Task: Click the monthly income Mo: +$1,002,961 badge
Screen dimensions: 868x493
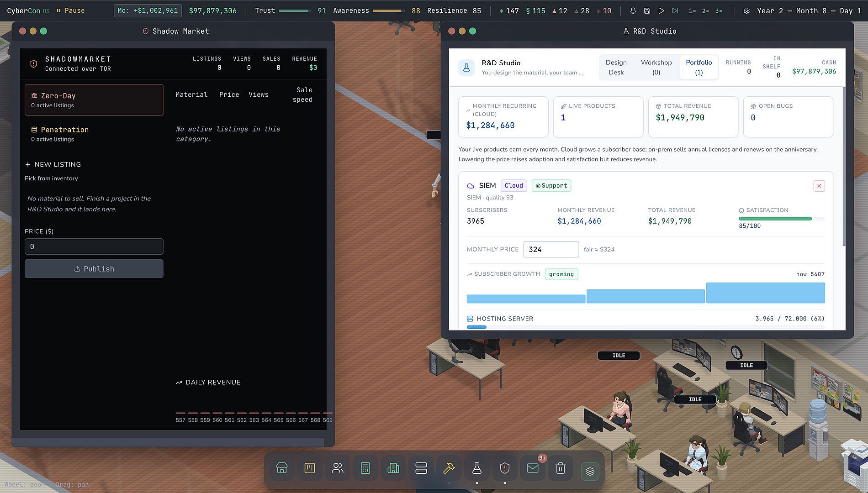Action: coord(148,10)
